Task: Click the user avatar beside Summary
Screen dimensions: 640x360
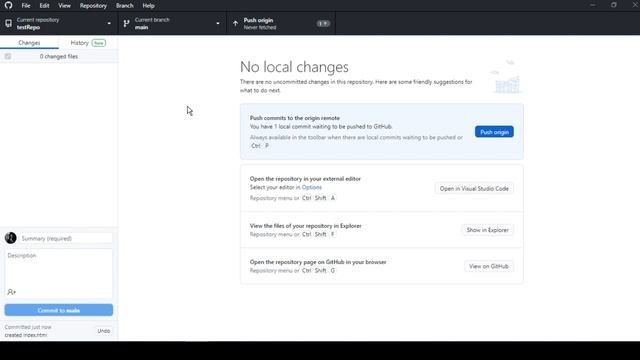Action: pyautogui.click(x=11, y=238)
